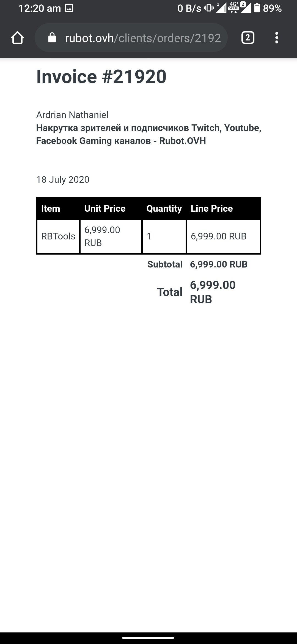
Task: Click the Rubot.OVH service description text
Action: [x=148, y=134]
